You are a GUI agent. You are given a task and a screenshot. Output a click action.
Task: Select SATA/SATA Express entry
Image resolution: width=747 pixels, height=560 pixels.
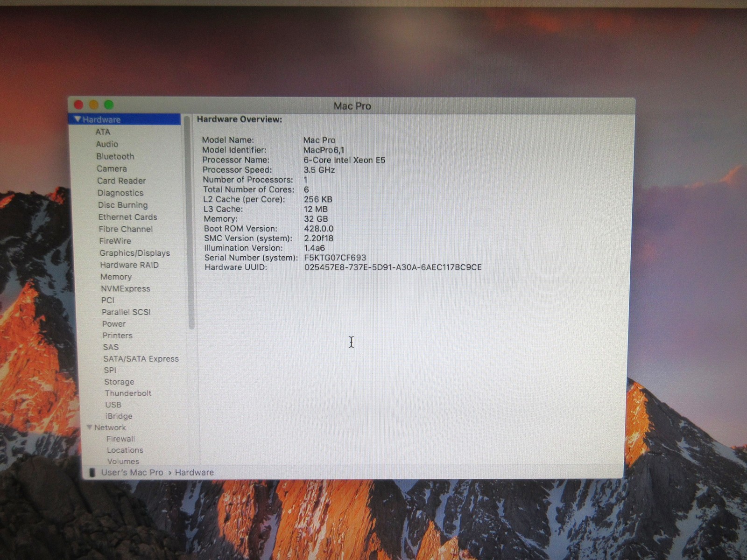tap(141, 359)
